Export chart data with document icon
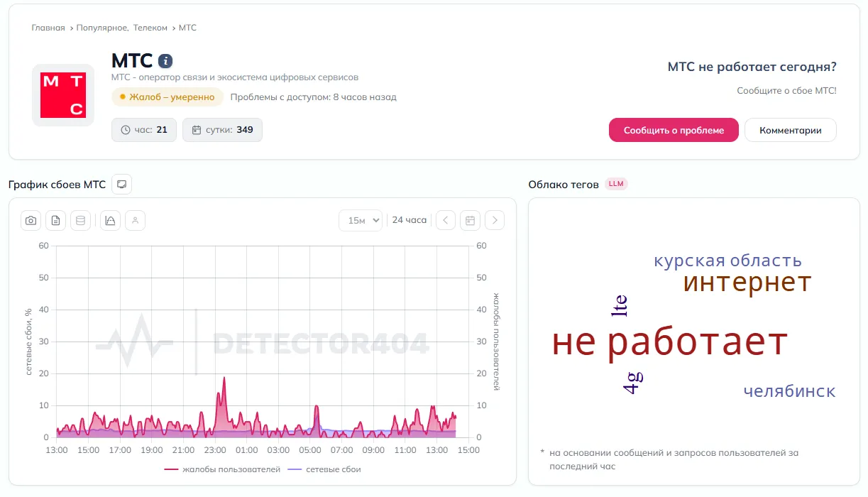 pyautogui.click(x=55, y=221)
